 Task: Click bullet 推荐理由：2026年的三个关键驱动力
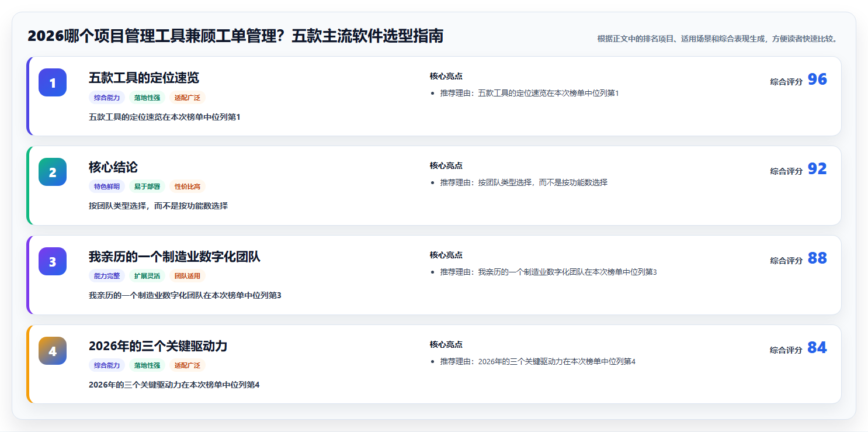click(x=537, y=361)
